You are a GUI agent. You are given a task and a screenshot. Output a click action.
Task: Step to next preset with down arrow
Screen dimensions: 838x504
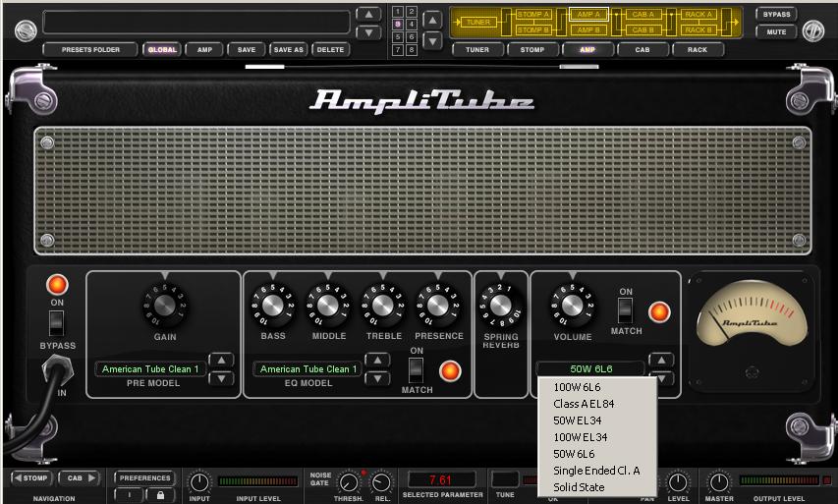(x=368, y=32)
